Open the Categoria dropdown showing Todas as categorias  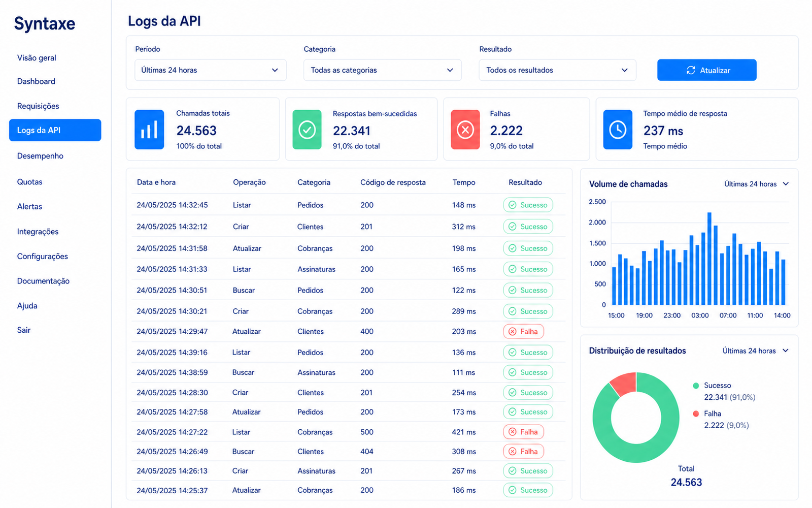tap(383, 70)
